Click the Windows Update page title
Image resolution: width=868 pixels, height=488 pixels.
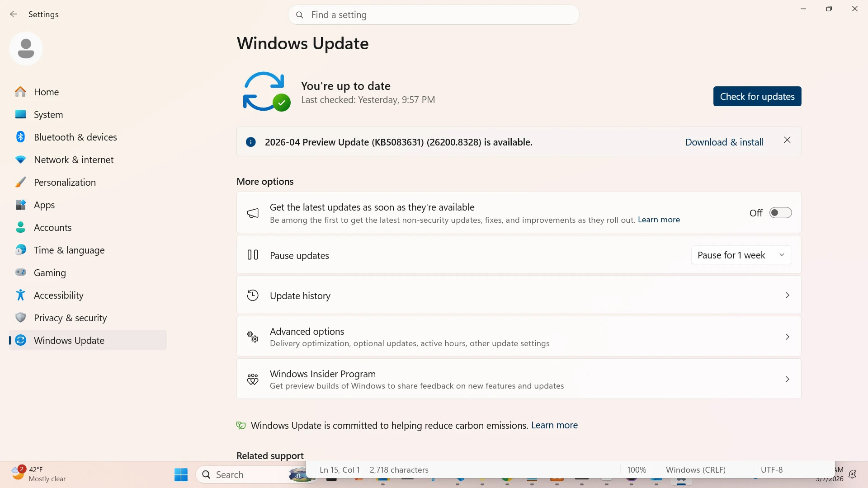(x=303, y=43)
